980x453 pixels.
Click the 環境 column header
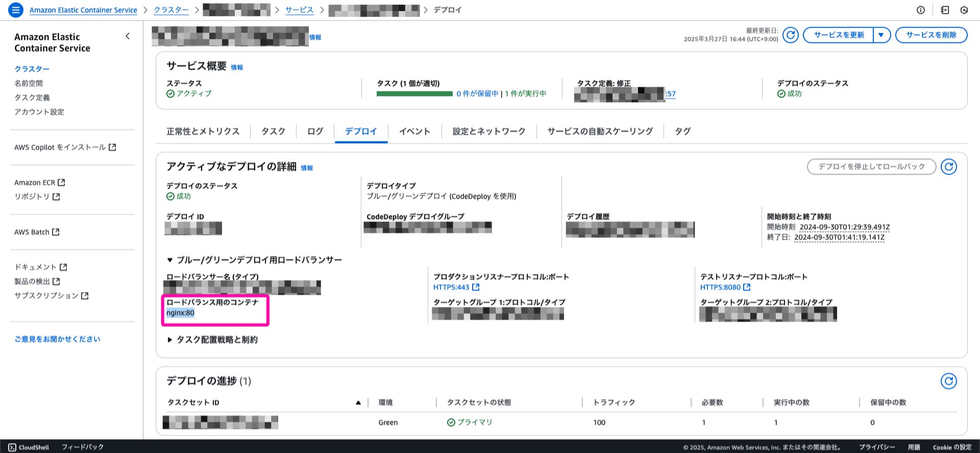point(385,402)
